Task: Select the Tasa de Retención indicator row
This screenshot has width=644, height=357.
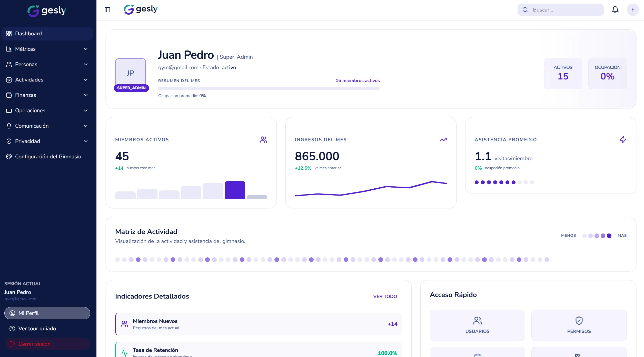Action: click(259, 350)
